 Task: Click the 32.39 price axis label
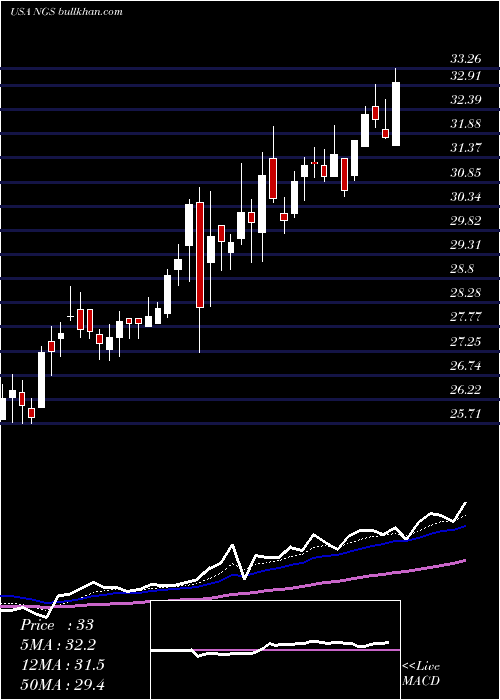466,100
